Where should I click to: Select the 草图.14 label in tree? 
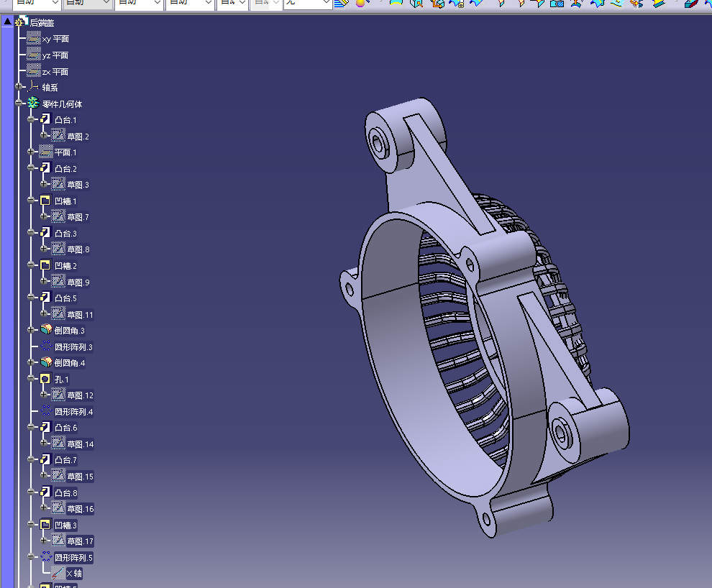pyautogui.click(x=81, y=444)
